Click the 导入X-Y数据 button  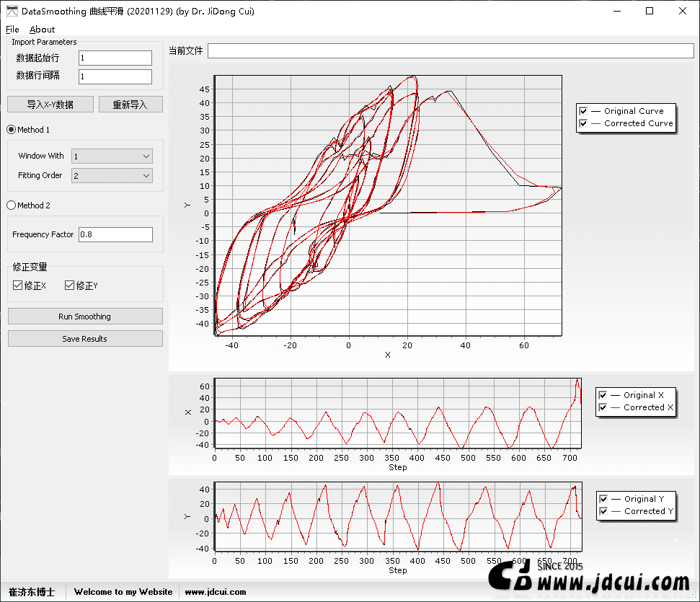(x=50, y=105)
